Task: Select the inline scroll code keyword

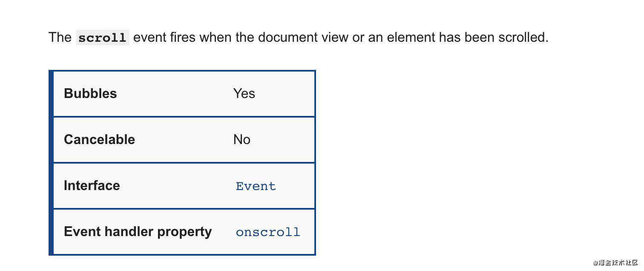Action: pyautogui.click(x=103, y=37)
